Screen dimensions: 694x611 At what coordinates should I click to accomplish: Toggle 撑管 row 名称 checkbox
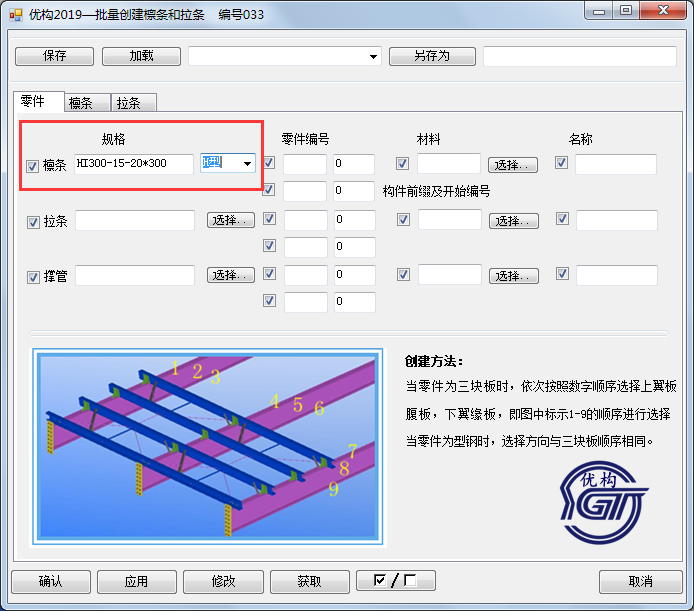click(x=562, y=274)
